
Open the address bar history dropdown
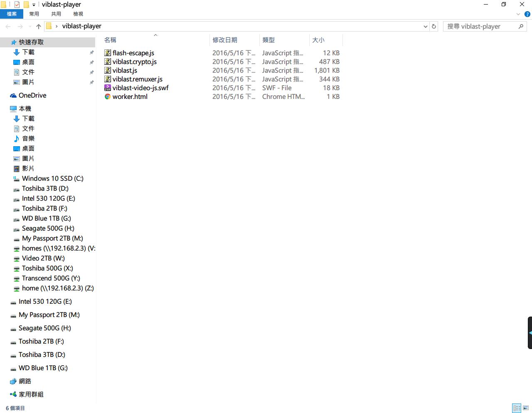point(425,26)
